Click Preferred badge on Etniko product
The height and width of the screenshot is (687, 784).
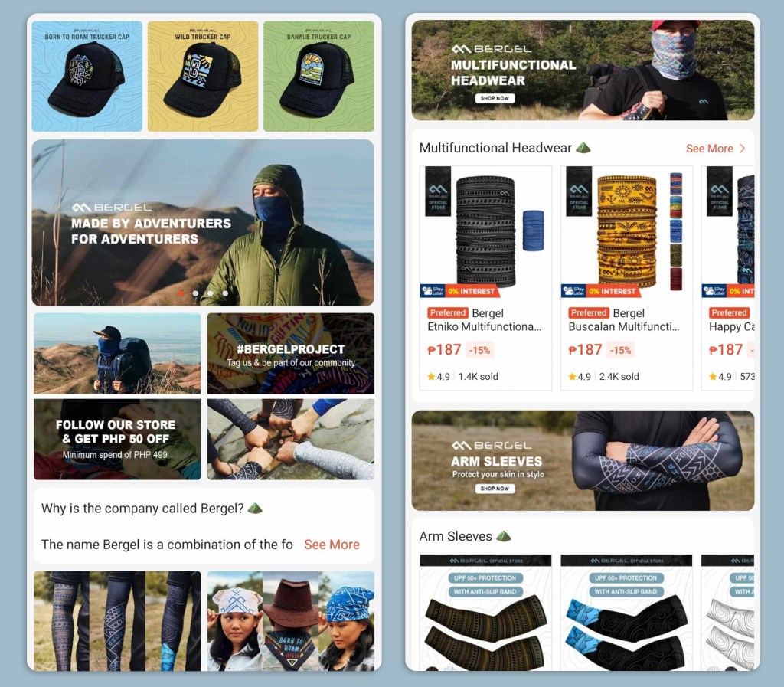(447, 313)
